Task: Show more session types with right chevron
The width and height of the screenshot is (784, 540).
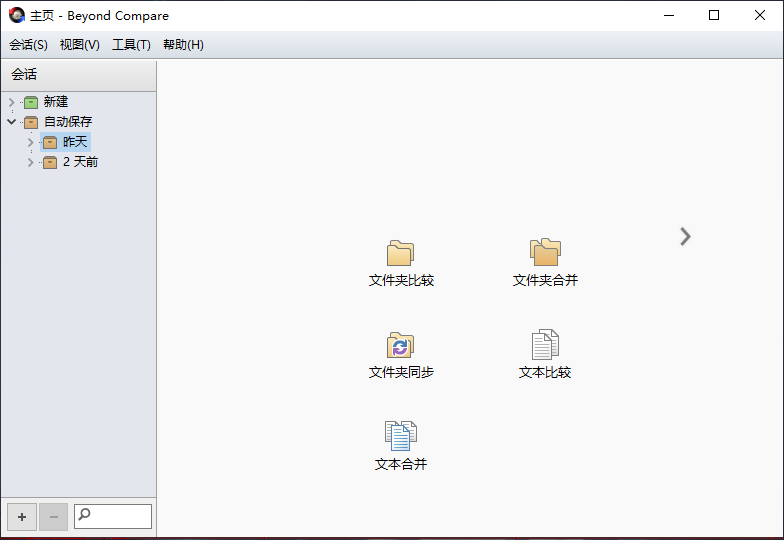Action: pos(685,236)
